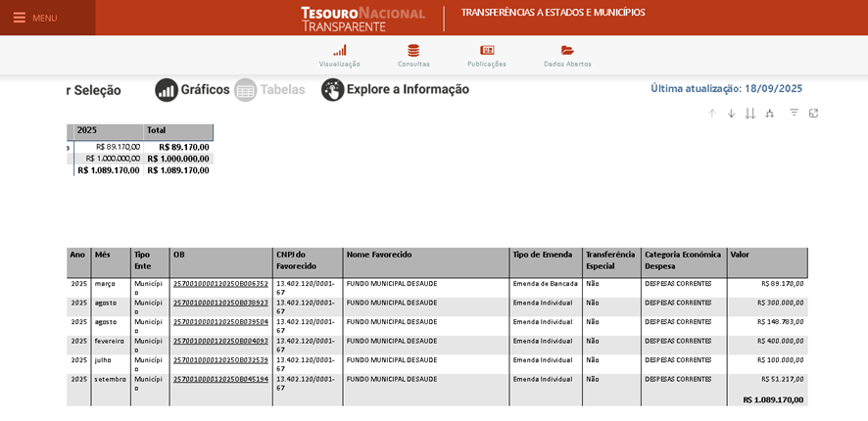
Task: Open Explore a Informação label
Action: [408, 90]
